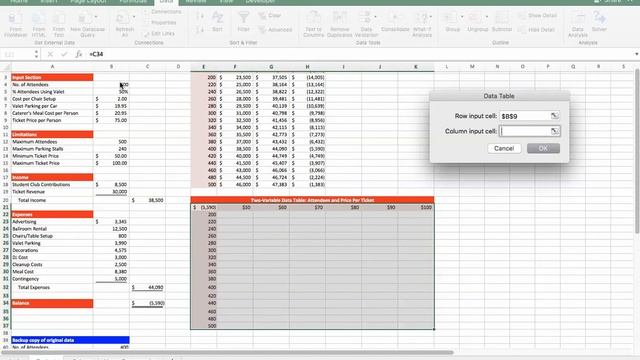
Task: Click the From FileMaker icon
Action: point(16,24)
